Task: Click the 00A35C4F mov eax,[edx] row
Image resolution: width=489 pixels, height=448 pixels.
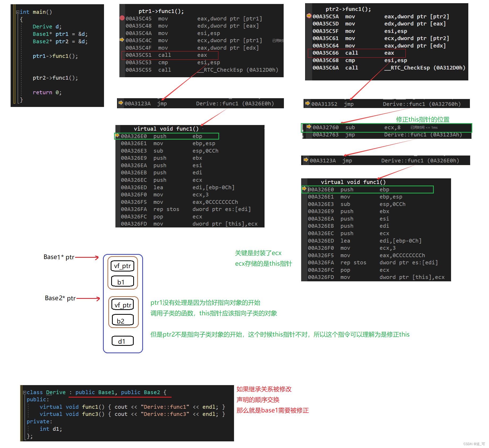Action: pos(192,48)
